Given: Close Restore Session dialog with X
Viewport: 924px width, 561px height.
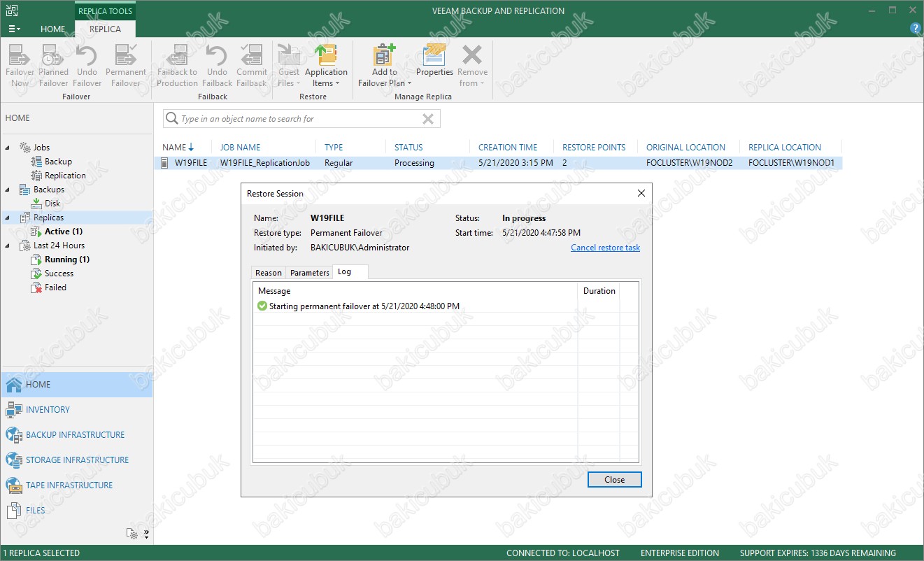Looking at the screenshot, I should tap(641, 193).
